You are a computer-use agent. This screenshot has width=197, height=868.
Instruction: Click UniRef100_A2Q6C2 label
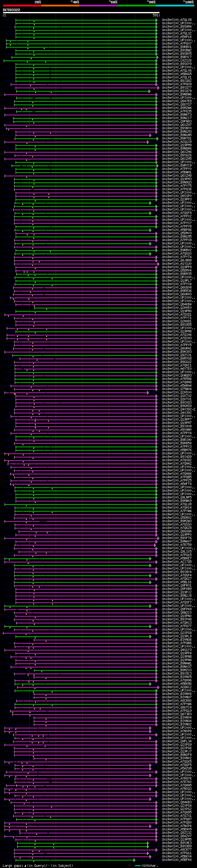click(177, 687)
